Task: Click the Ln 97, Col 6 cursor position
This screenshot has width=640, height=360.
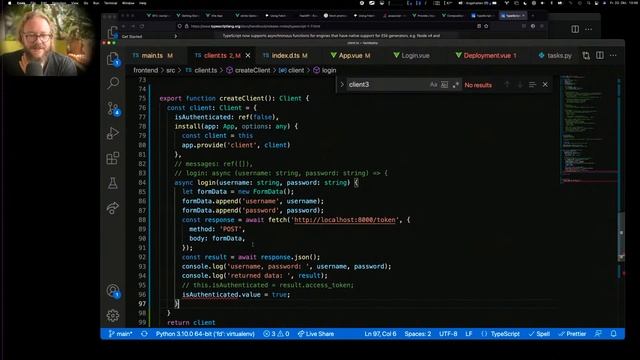Action: pos(380,334)
